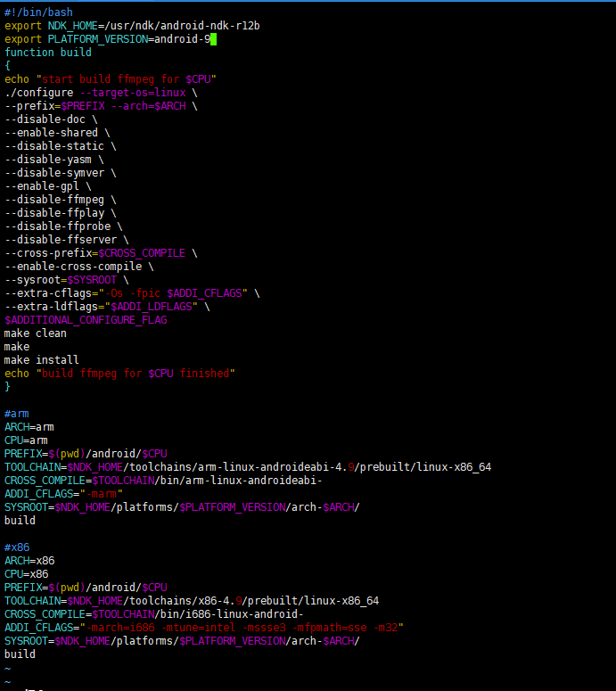Screen dimensions: 616x691
Task: Click the 'CPU=x86' line
Action: tap(27, 574)
